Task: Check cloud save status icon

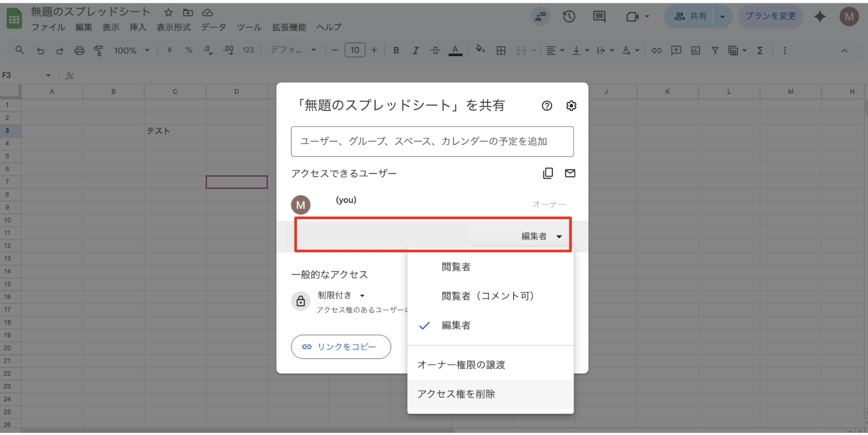Action: pyautogui.click(x=207, y=13)
